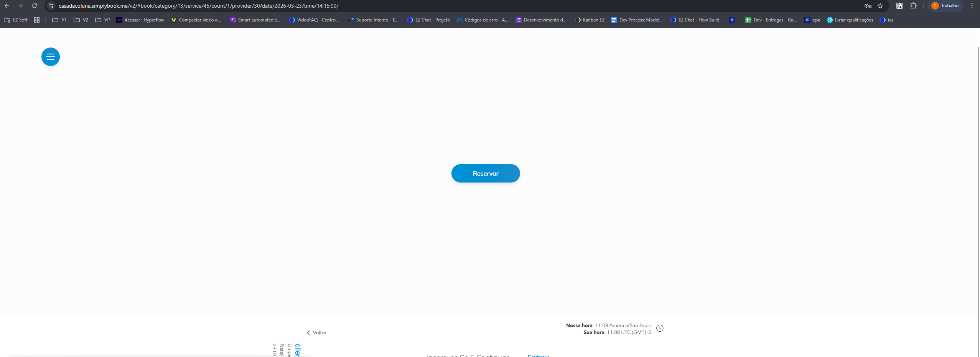This screenshot has width=980, height=357.
Task: View site information icon in address bar
Action: point(51,6)
